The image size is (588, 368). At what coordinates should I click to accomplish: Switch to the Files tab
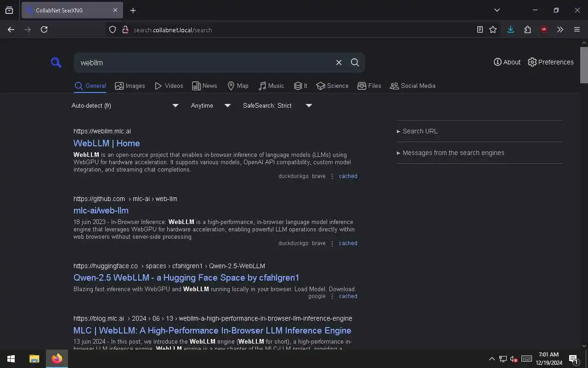coord(369,86)
